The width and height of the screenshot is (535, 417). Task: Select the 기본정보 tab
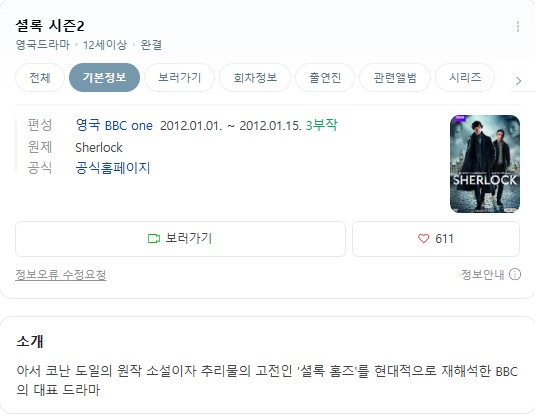[x=104, y=78]
